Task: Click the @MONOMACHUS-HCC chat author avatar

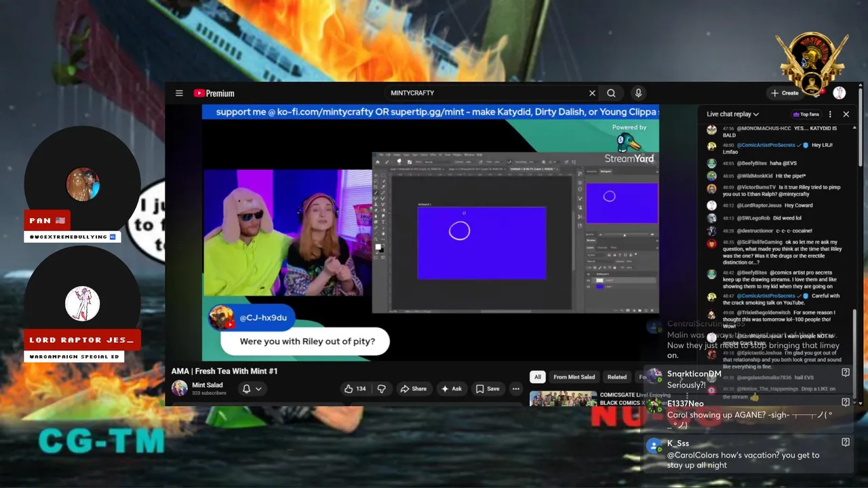Action: [711, 129]
